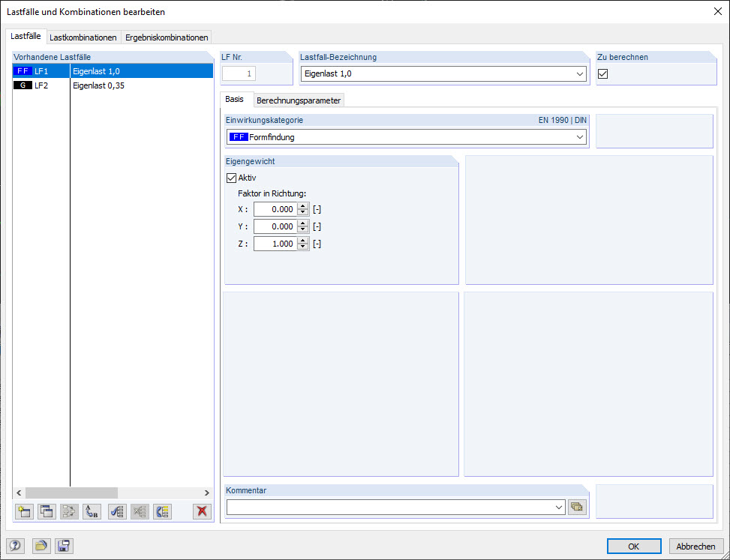730x560 pixels.
Task: Increase the Y direction factor
Action: [303, 223]
